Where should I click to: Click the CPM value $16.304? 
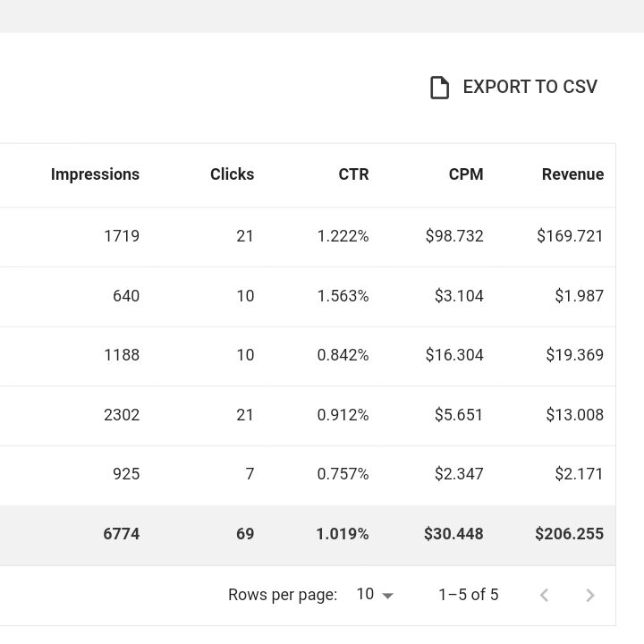[454, 355]
